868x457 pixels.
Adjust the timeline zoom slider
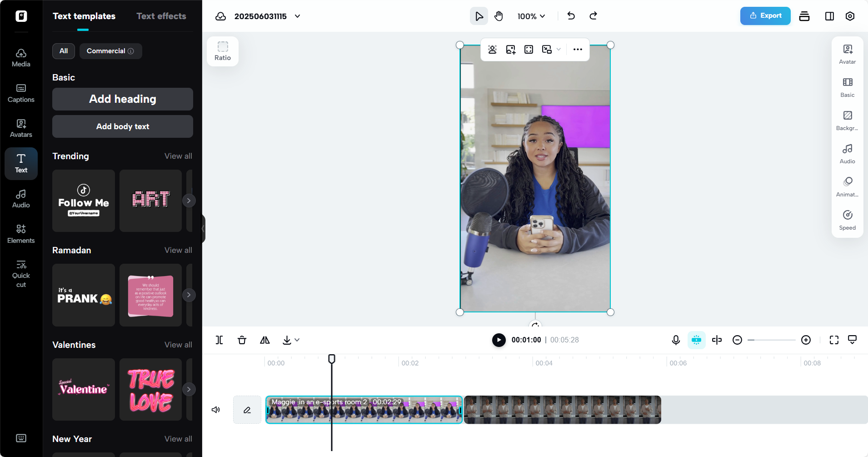pos(772,340)
